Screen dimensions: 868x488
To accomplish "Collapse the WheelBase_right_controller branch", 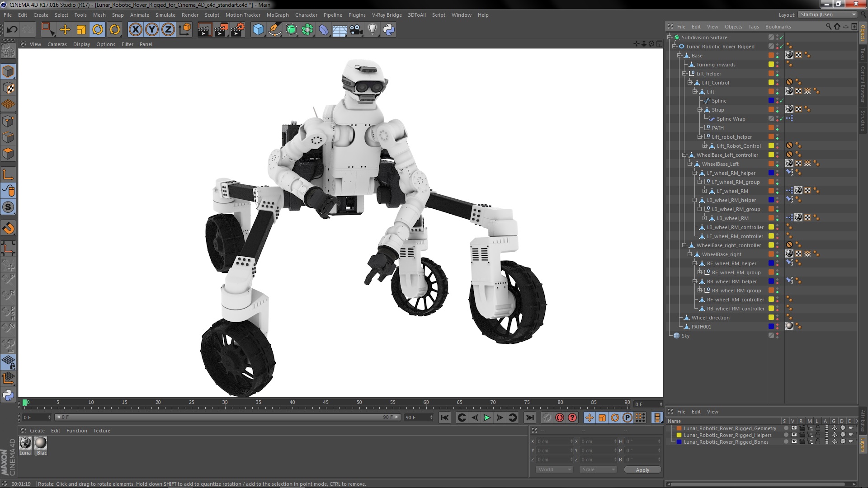I will coord(684,245).
